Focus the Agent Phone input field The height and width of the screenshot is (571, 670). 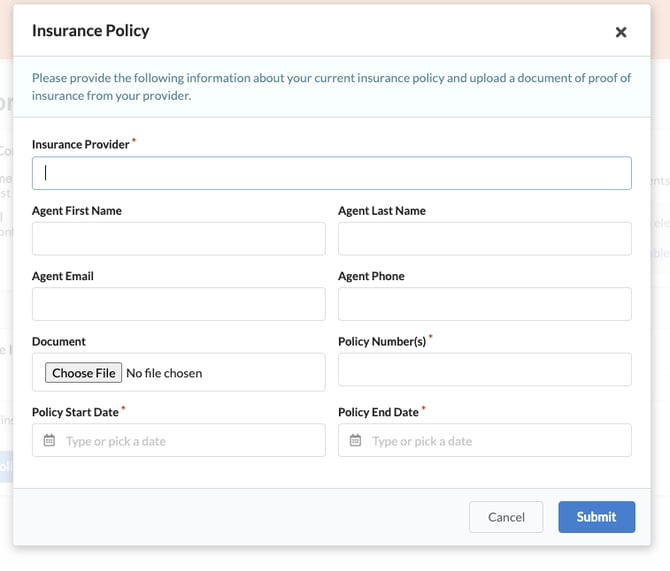click(x=484, y=304)
